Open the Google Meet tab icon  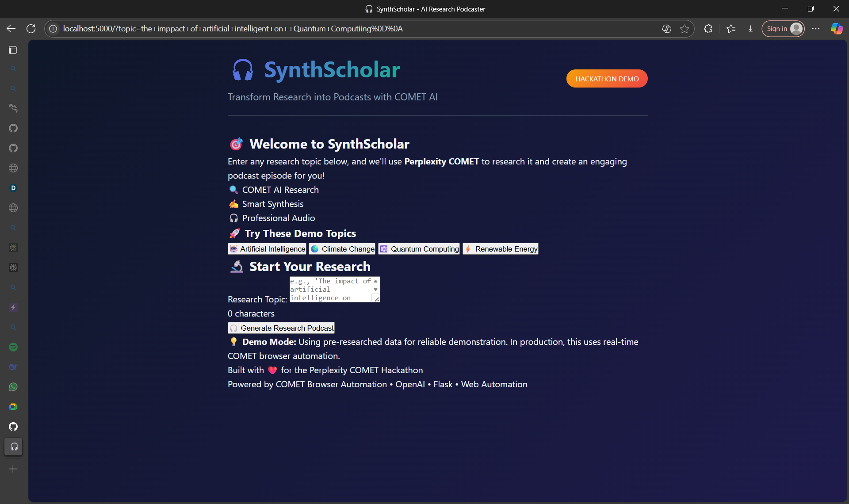(13, 407)
